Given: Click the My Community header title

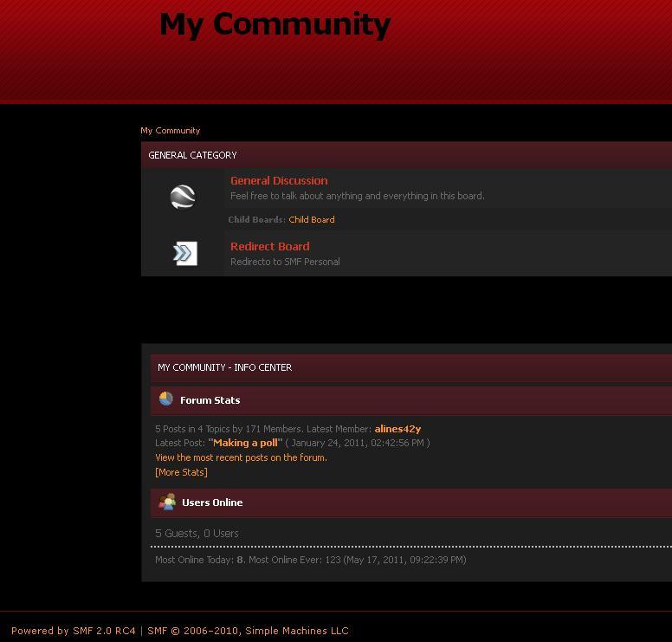Looking at the screenshot, I should click(275, 24).
